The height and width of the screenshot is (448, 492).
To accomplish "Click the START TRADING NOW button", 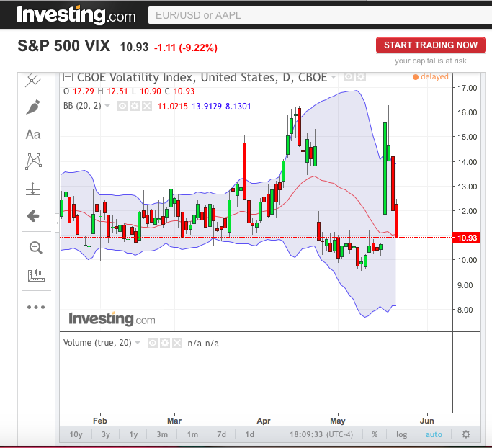I will point(431,45).
